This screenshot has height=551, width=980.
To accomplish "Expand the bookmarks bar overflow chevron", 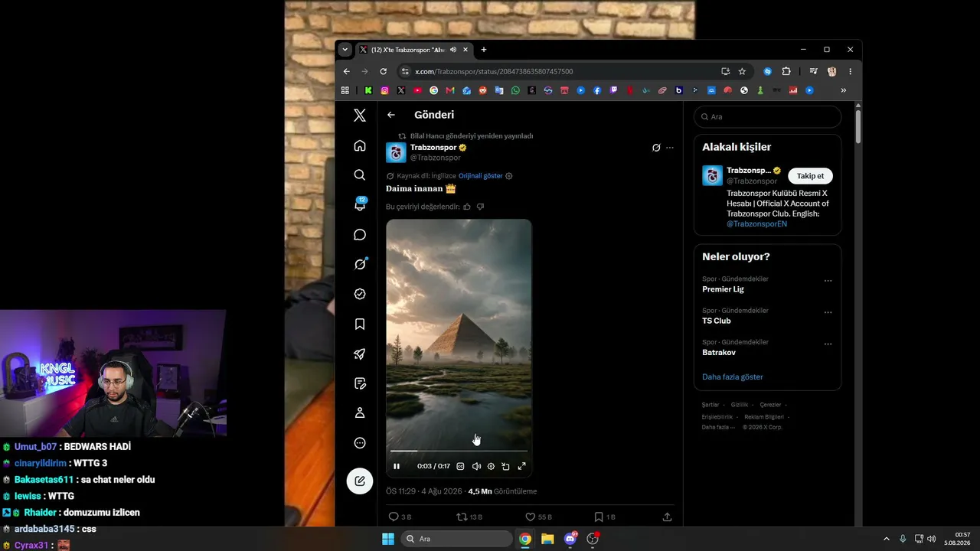I will 844,90.
